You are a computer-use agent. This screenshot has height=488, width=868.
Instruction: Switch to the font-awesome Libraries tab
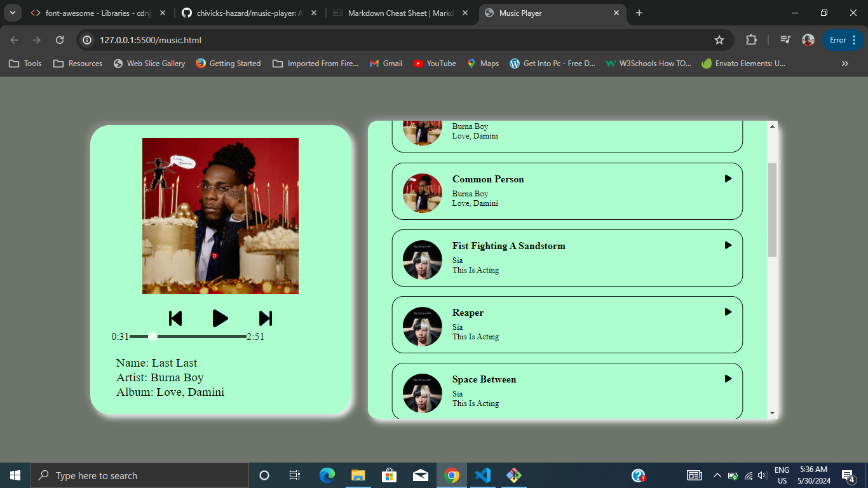pyautogui.click(x=98, y=13)
